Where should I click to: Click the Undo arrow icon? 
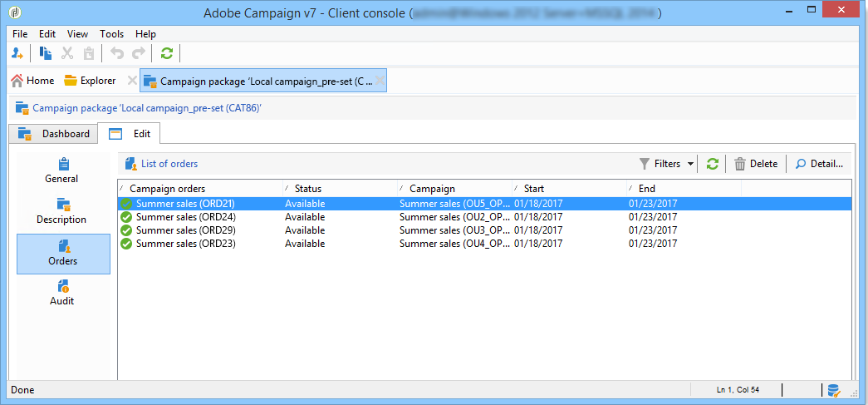pyautogui.click(x=117, y=53)
